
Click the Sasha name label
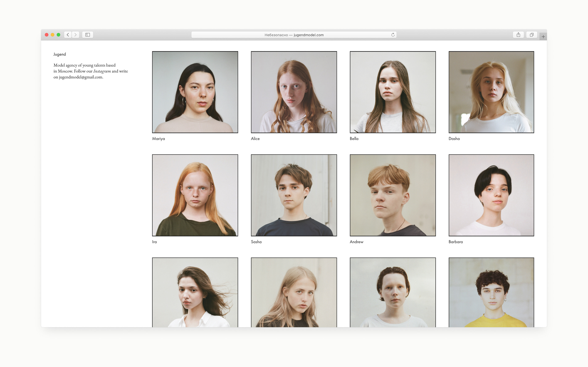[256, 242]
